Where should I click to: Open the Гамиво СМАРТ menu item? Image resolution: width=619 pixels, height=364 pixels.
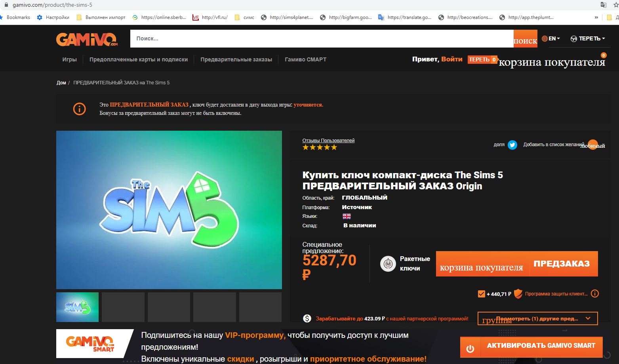click(306, 59)
